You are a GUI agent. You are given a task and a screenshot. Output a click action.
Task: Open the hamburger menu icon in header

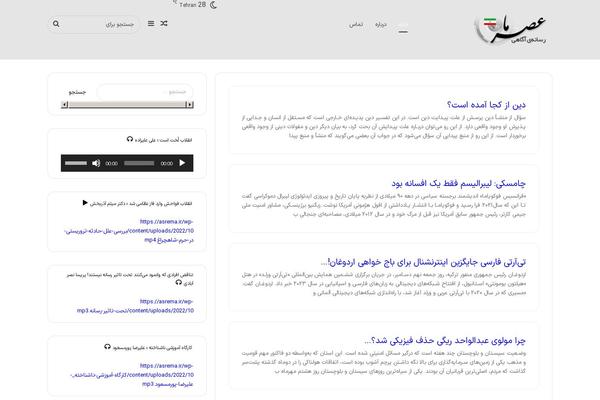point(151,23)
